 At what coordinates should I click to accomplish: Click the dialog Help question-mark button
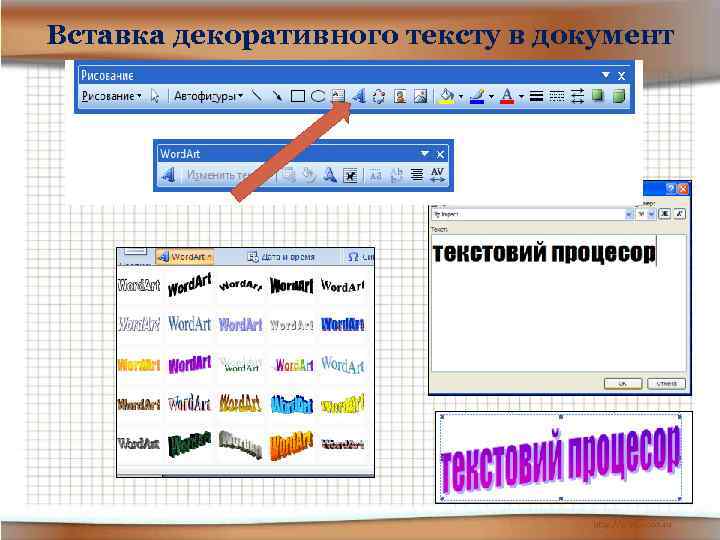coord(671,188)
